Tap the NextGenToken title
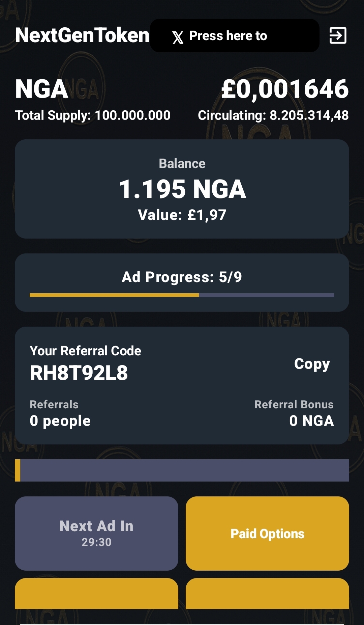The width and height of the screenshot is (364, 625). [82, 35]
